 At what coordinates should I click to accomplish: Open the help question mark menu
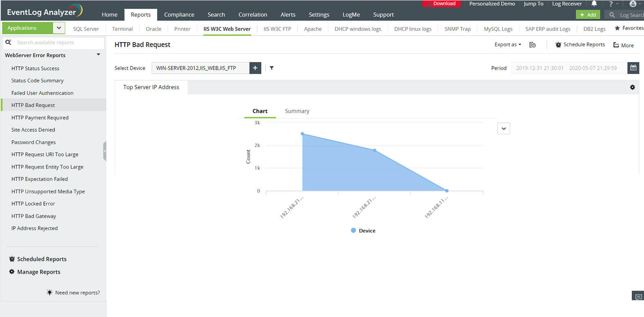[x=611, y=4]
